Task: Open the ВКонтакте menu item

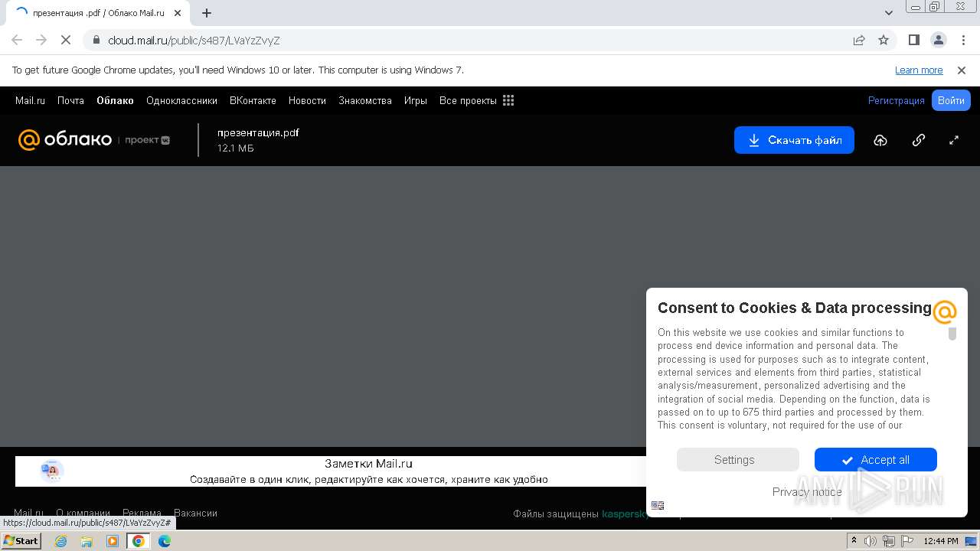Action: (253, 100)
